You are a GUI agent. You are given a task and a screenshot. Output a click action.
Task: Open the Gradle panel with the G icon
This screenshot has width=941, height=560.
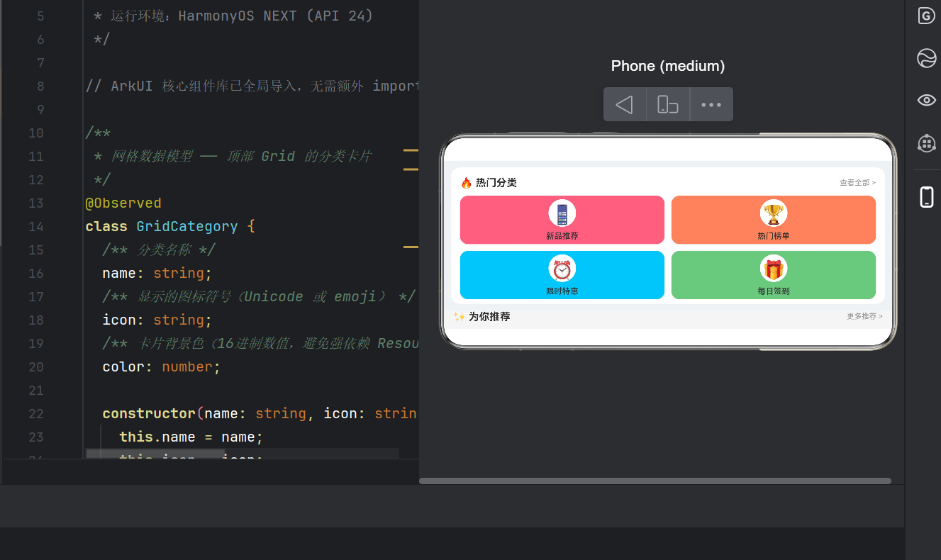[926, 16]
